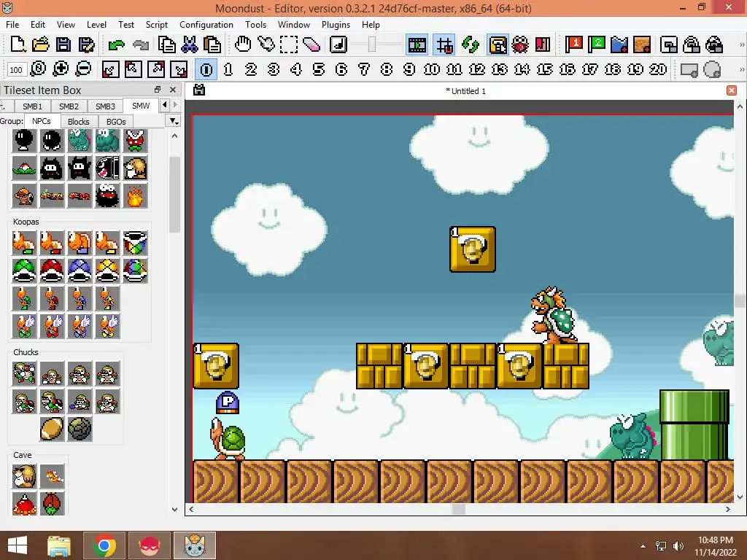Close the Tileset Item Box panel
747x560 pixels.
(173, 90)
